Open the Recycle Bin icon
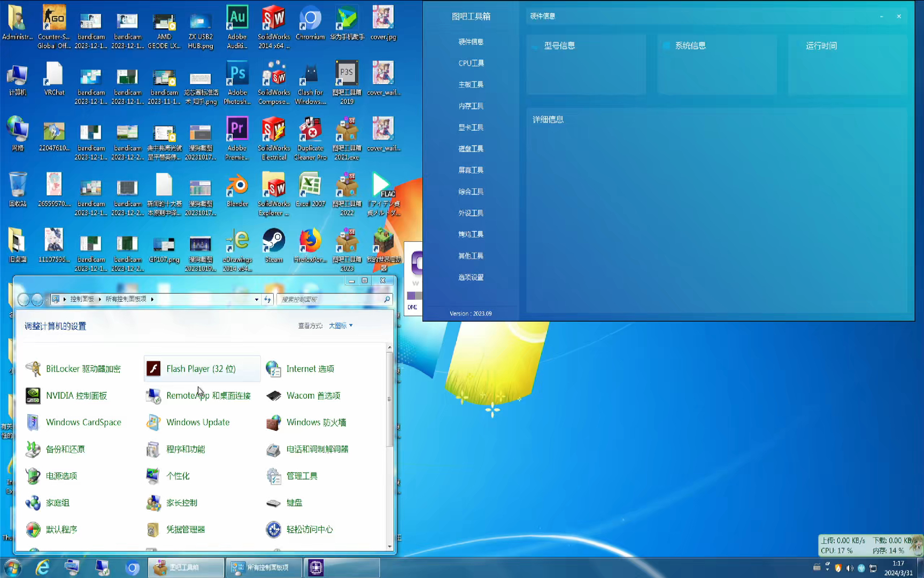Viewport: 924px width, 578px height. point(18,190)
